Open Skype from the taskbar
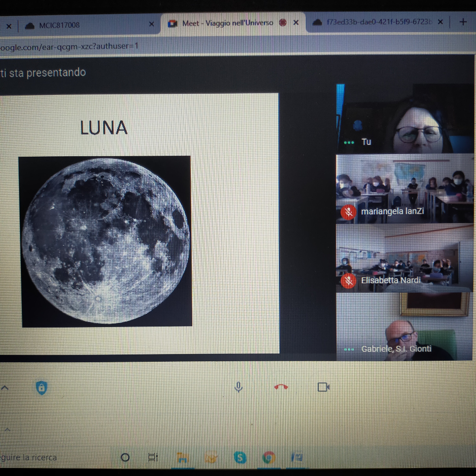476x476 pixels. tap(240, 458)
